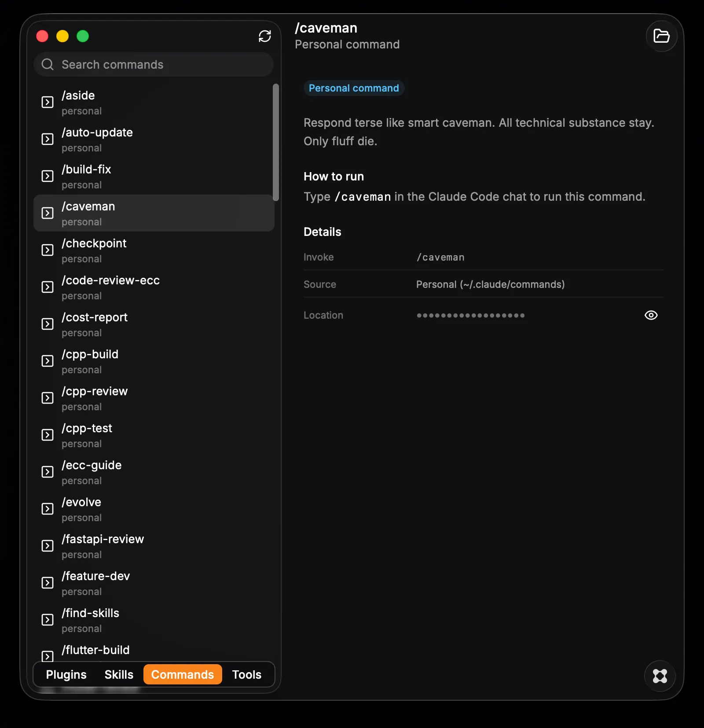
Task: Select the /caveman list entry
Action: [x=154, y=213]
